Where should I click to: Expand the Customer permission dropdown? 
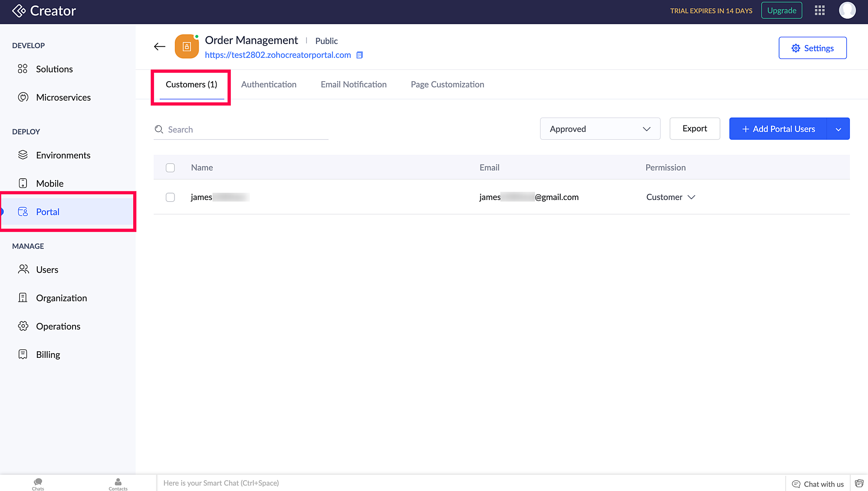point(671,197)
